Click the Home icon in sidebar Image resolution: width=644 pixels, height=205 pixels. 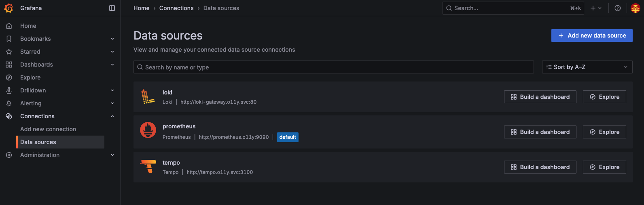[x=9, y=26]
